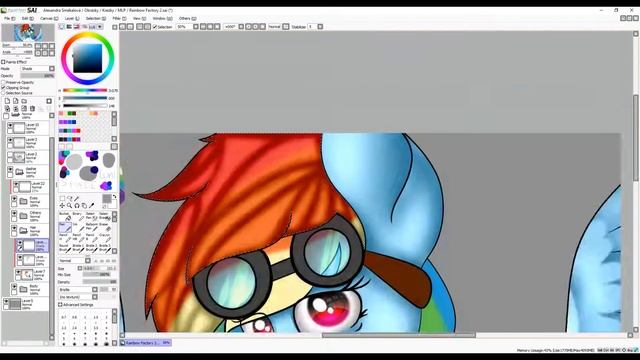Screen dimensions: 640x360
Task: Choose the Ink pen tool
Action: (x=78, y=227)
